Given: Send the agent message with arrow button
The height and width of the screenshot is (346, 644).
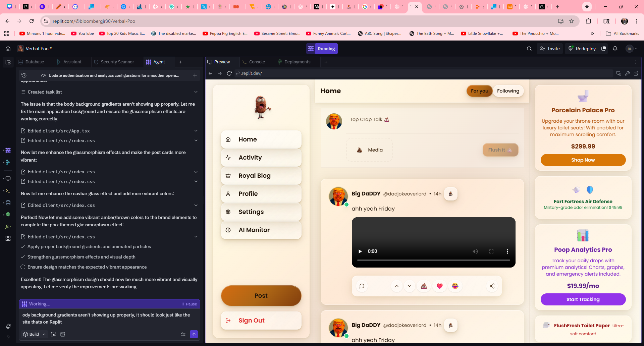Looking at the screenshot, I should pyautogui.click(x=194, y=334).
